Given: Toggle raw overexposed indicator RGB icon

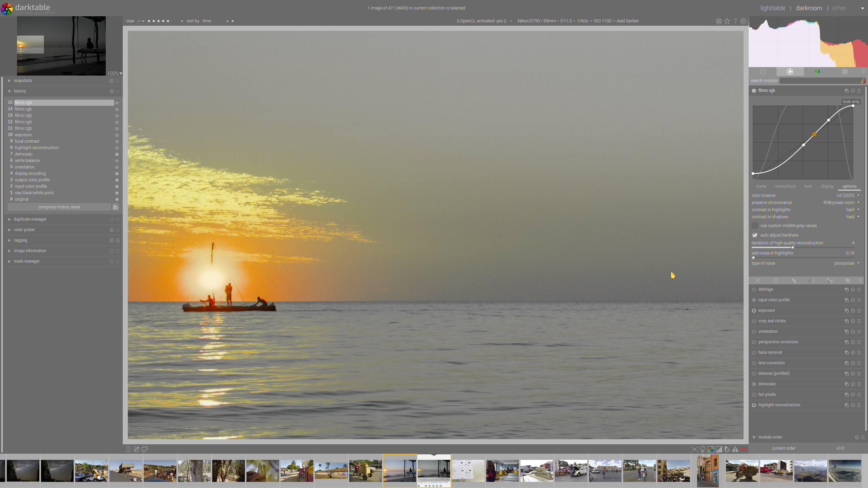Looking at the screenshot, I should pos(711,449).
